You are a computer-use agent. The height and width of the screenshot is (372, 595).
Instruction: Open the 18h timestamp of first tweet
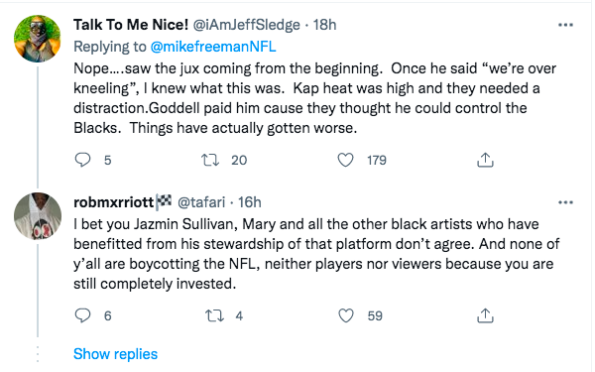coord(324,25)
